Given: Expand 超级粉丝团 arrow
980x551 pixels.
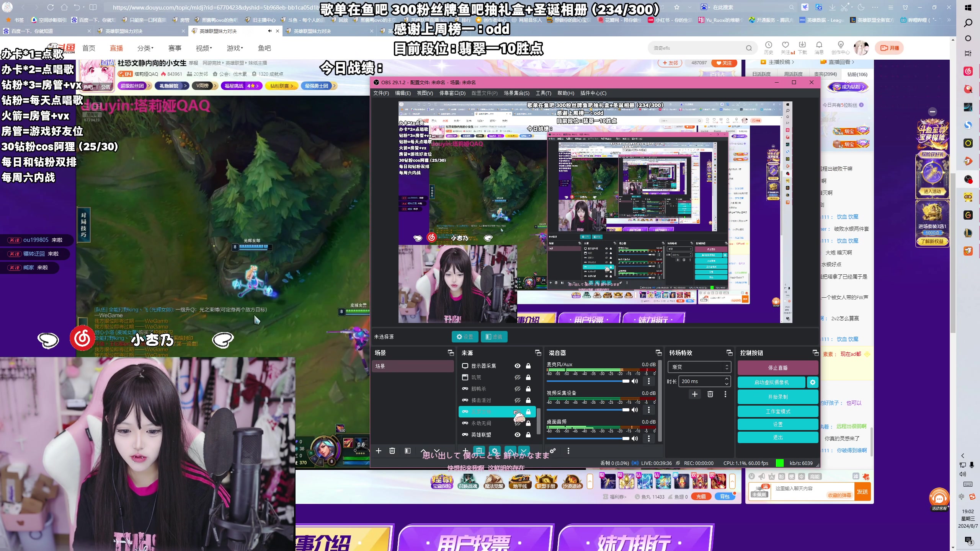Looking at the screenshot, I should [x=149, y=86].
